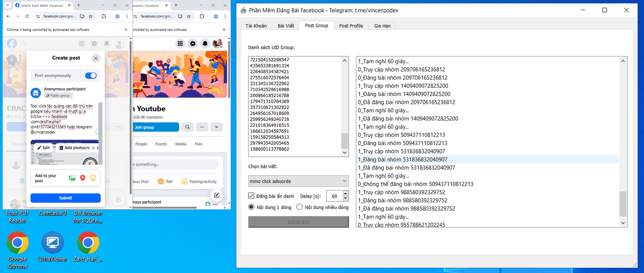
Task: Click the floating compose new post icon
Action: (217, 195)
